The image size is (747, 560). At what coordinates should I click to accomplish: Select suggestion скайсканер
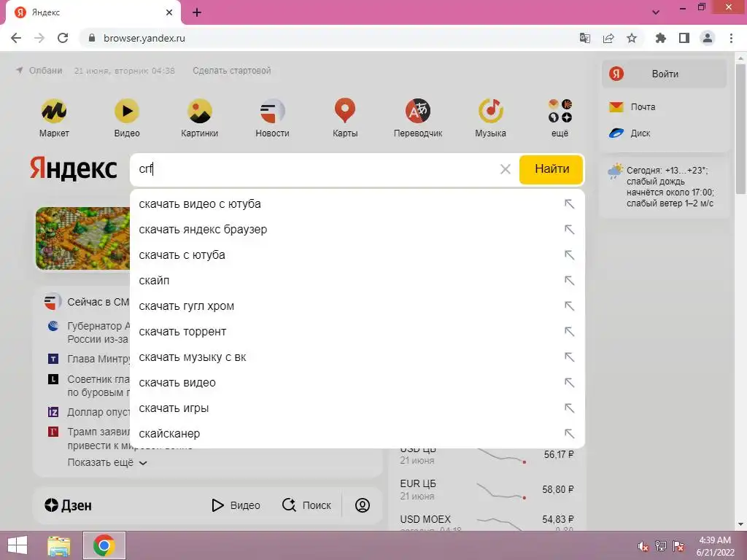tap(357, 434)
